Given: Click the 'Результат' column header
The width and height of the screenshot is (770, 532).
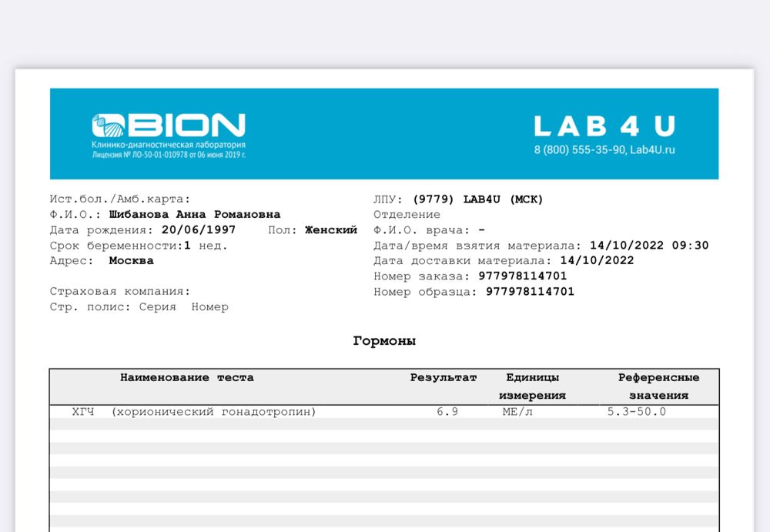Looking at the screenshot, I should coord(444,378).
